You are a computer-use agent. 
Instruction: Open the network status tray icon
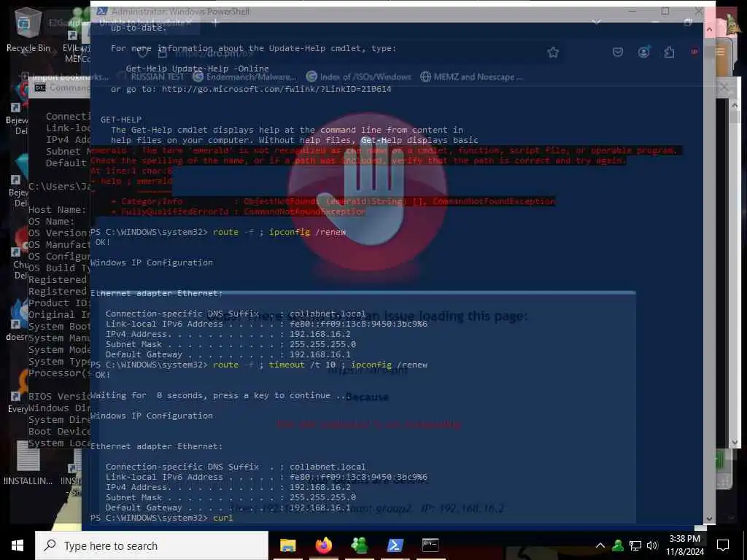[635, 545]
